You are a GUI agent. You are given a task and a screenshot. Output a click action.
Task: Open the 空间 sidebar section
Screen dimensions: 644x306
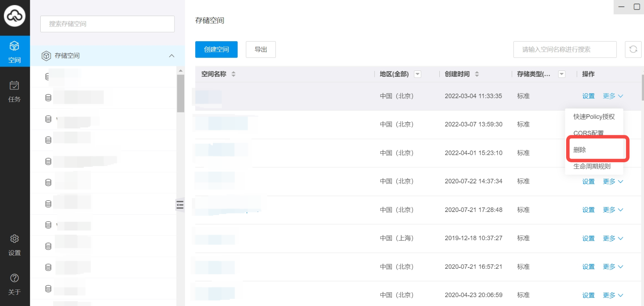pos(14,51)
